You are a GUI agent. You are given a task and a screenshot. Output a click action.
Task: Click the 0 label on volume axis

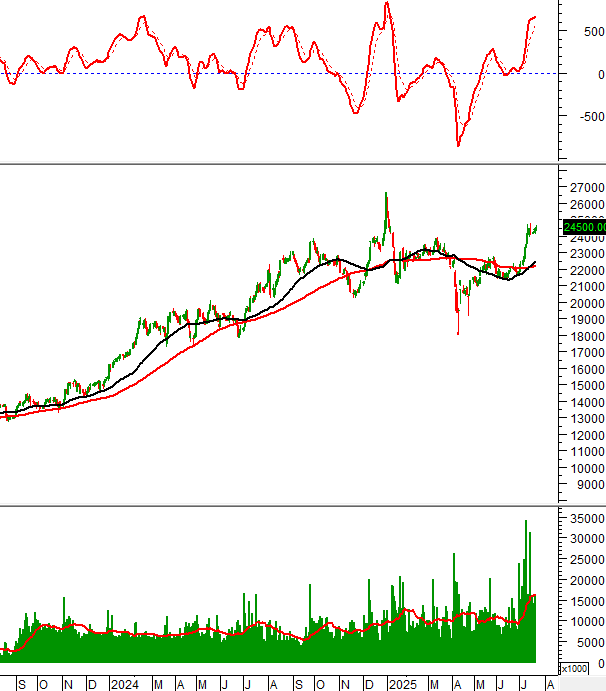(x=601, y=664)
